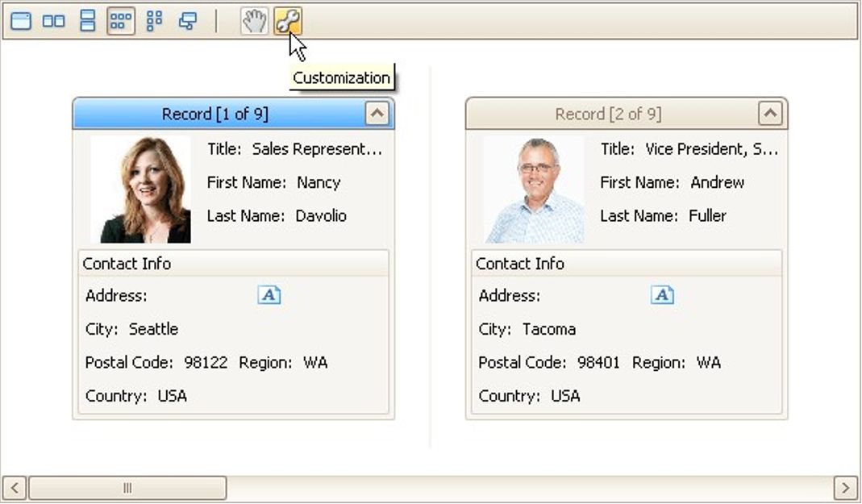
Task: Click the left scrollbar arrow
Action: tap(12, 488)
